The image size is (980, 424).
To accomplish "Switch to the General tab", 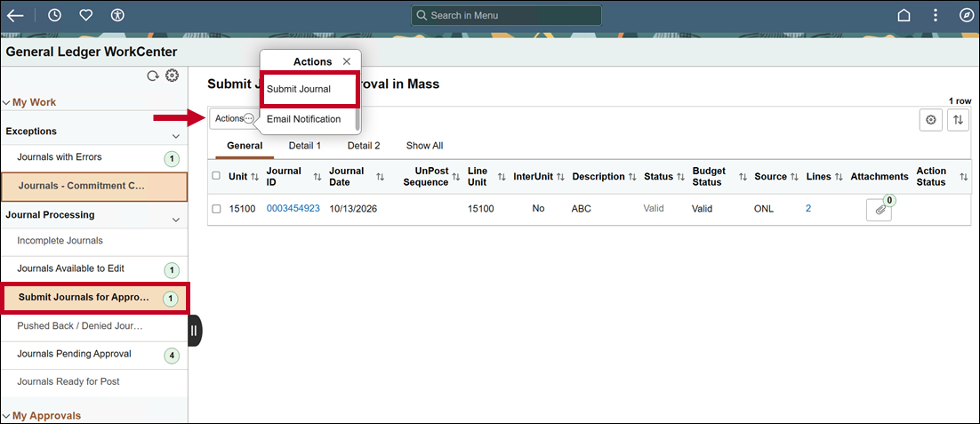I will point(245,146).
